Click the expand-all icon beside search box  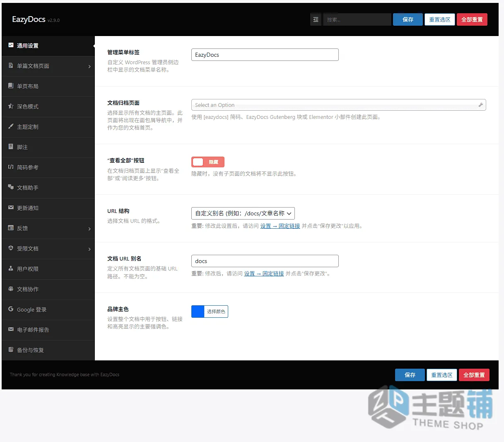(316, 19)
